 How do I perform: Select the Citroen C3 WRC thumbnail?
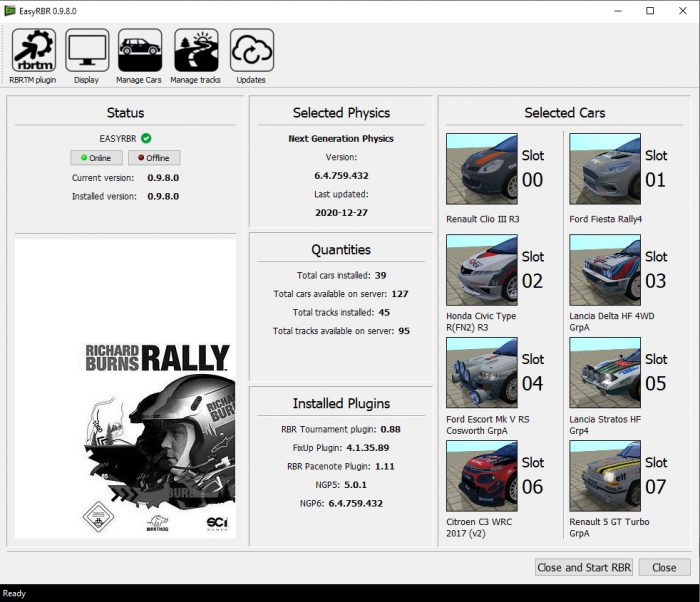click(482, 476)
